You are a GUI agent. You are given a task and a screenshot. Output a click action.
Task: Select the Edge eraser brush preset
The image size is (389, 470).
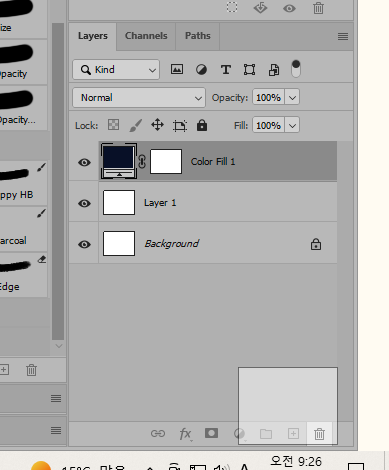(x=23, y=275)
